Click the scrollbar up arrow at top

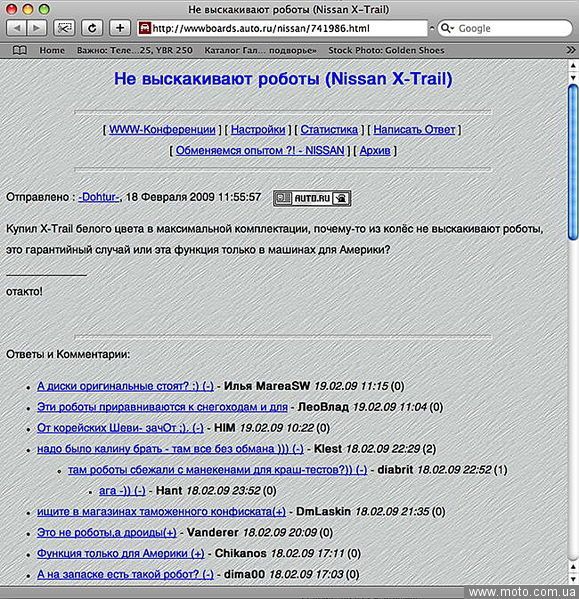[x=573, y=66]
